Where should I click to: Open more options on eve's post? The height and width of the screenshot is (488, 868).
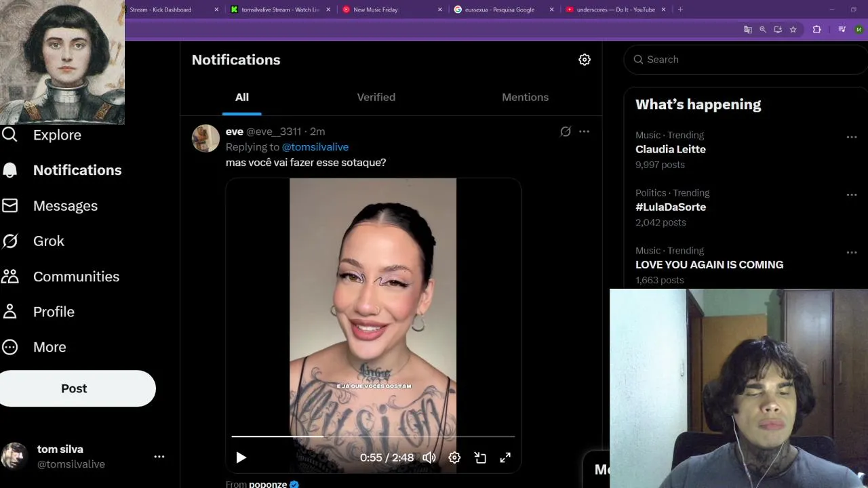point(584,131)
